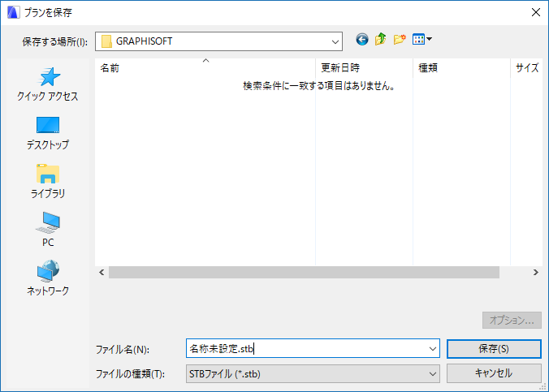
Task: Click the horizontal scrollbar left arrow
Action: point(102,273)
